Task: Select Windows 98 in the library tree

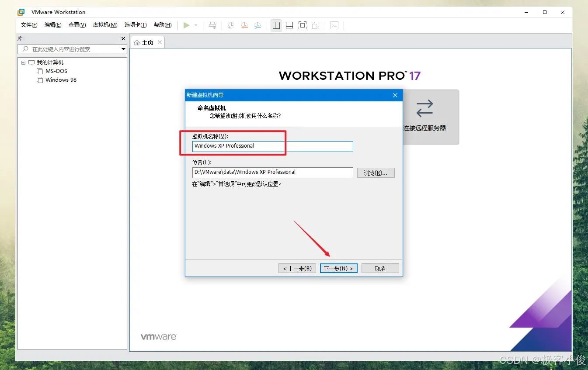Action: coord(61,80)
